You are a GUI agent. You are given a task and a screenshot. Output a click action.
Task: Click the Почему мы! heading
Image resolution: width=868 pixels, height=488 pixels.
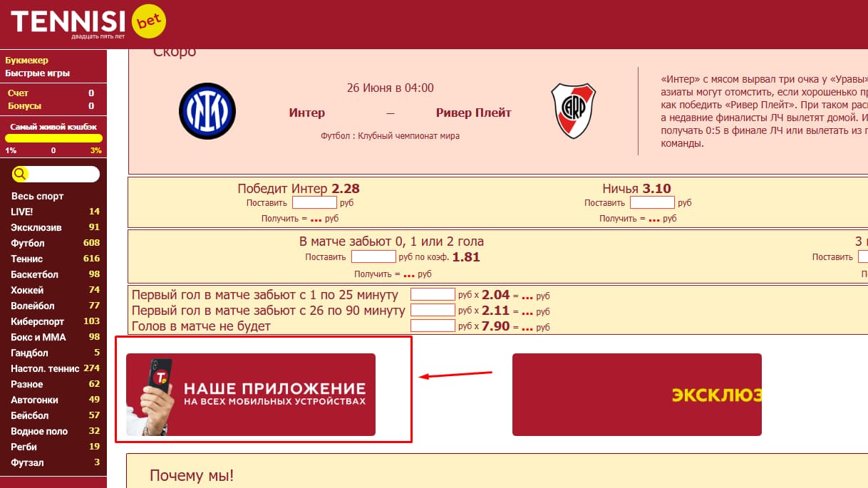pos(192,475)
